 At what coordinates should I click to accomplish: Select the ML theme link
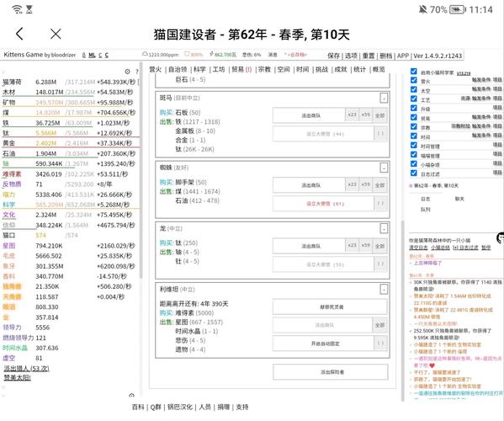tap(93, 56)
